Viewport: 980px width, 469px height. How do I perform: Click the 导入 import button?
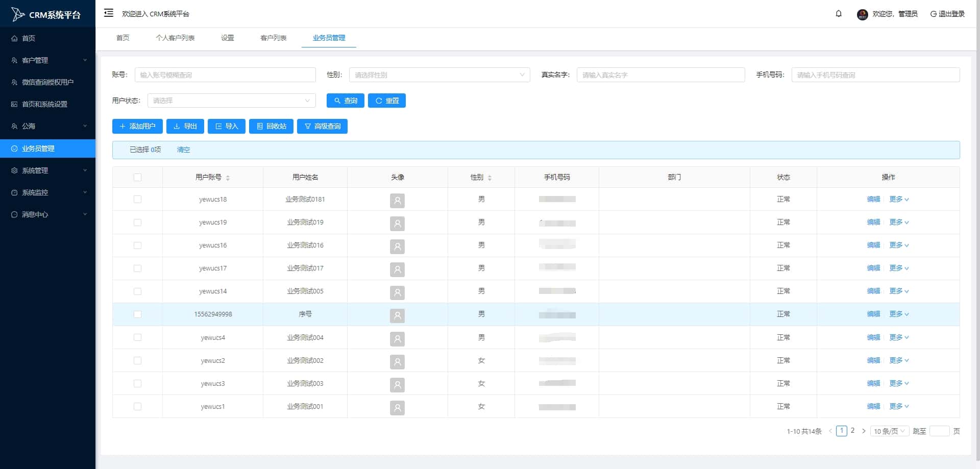(227, 126)
